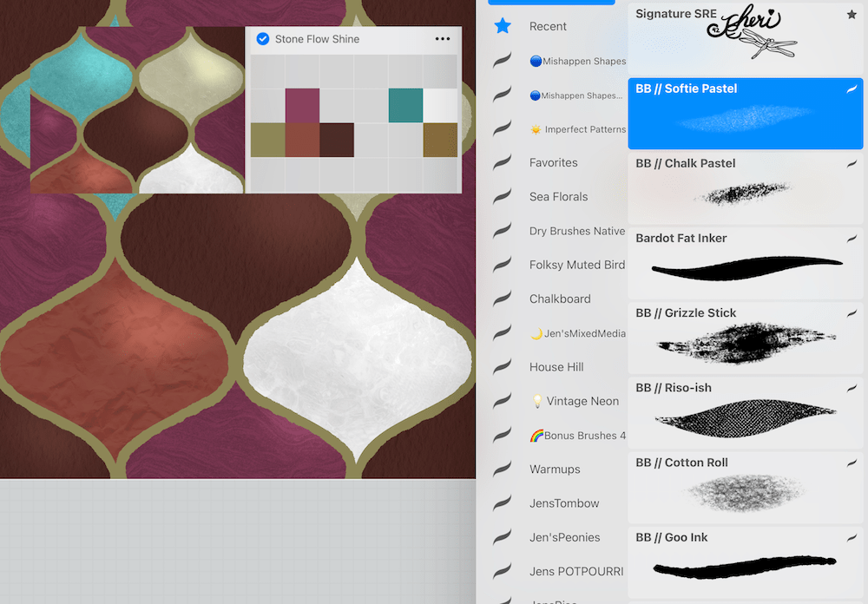Click brush icon beside Favorites set
The height and width of the screenshot is (604, 868).
(503, 162)
